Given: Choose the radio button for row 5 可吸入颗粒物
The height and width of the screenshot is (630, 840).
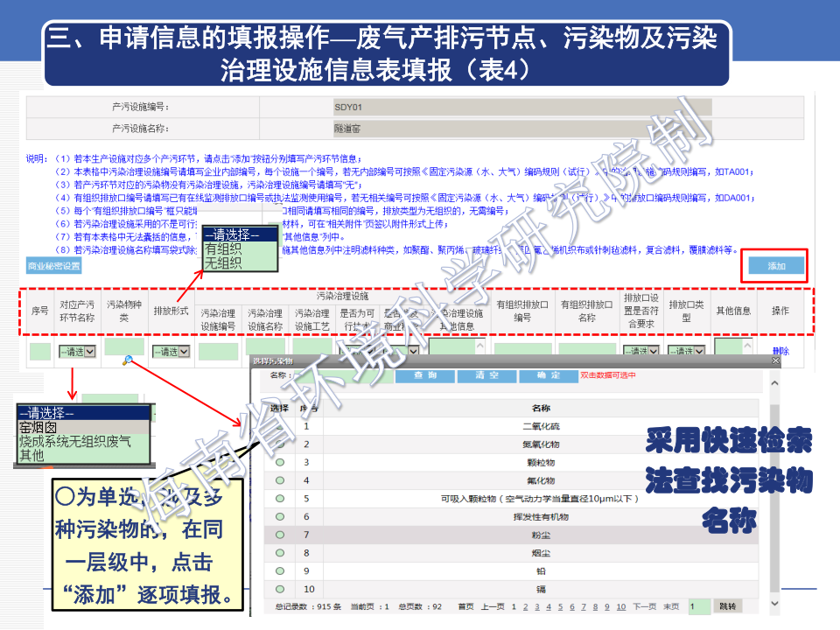Looking at the screenshot, I should (280, 499).
